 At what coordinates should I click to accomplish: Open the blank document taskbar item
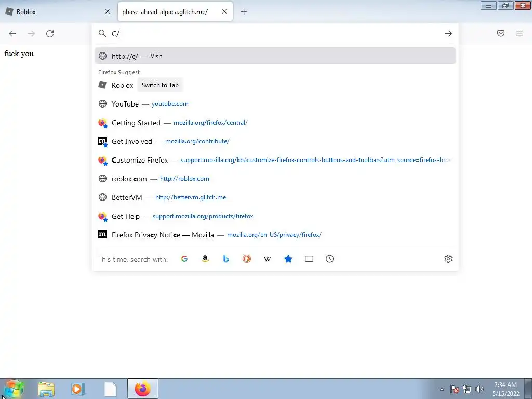click(x=110, y=389)
